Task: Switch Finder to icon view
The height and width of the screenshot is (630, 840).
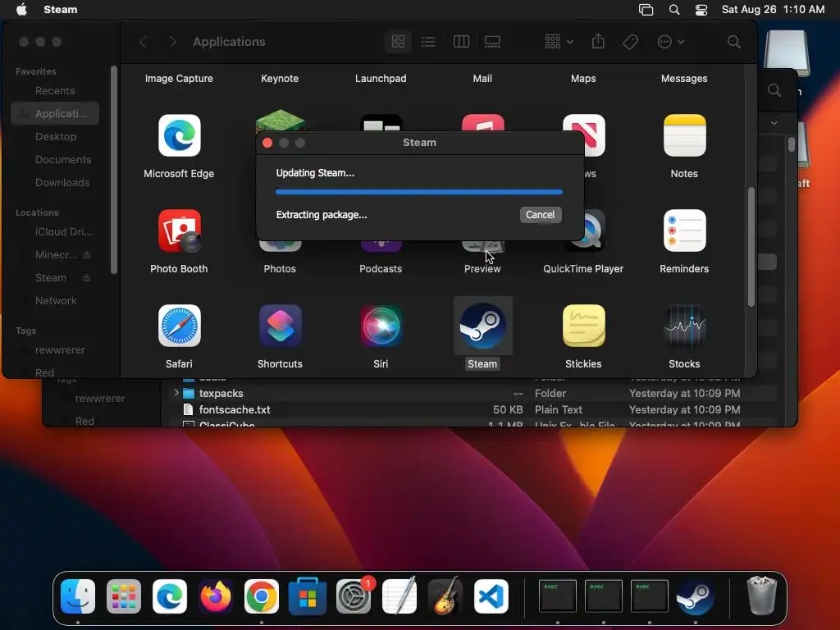Action: click(x=398, y=42)
